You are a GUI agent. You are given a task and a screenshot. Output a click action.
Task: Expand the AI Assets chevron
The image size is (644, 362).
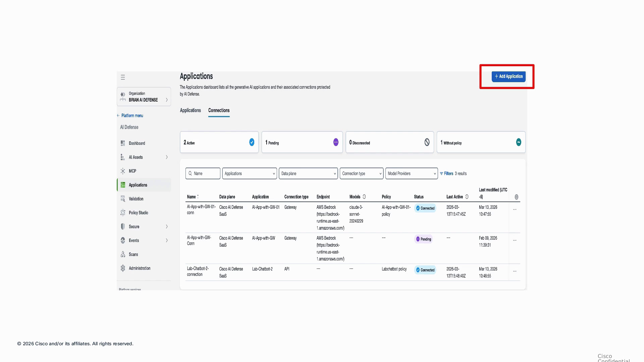coord(167,157)
